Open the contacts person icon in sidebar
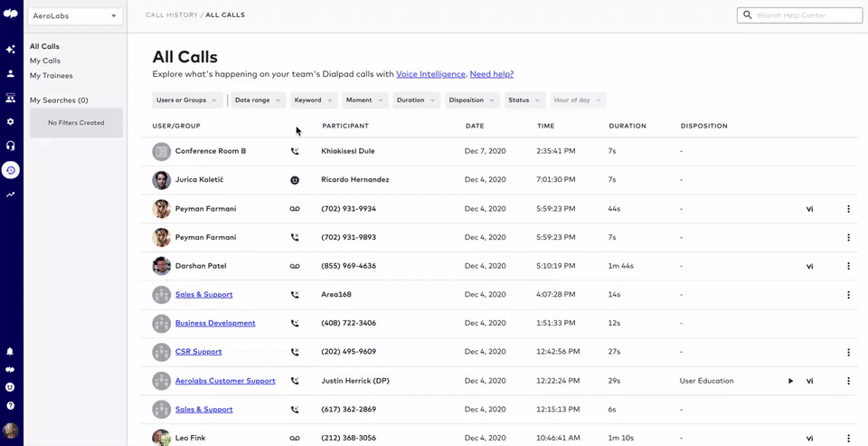This screenshot has width=868, height=446. point(11,73)
